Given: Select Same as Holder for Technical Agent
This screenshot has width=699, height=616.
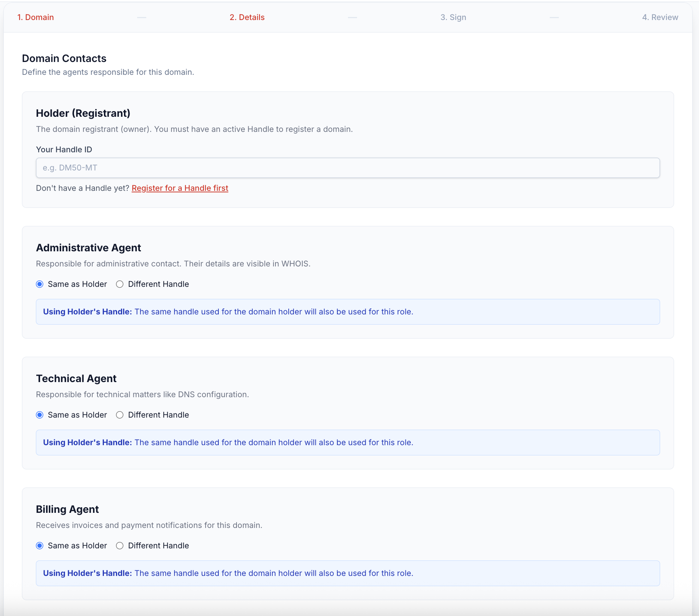Looking at the screenshot, I should pyautogui.click(x=40, y=415).
